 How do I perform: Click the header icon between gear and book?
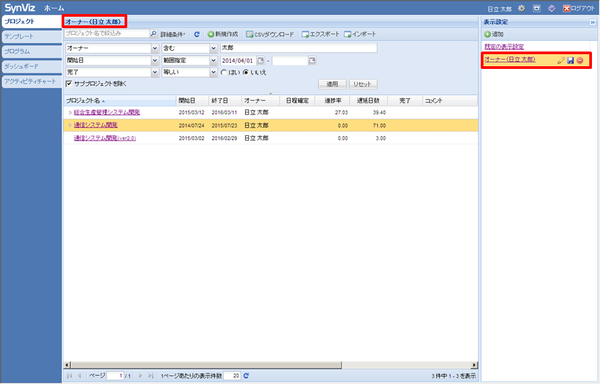point(537,8)
